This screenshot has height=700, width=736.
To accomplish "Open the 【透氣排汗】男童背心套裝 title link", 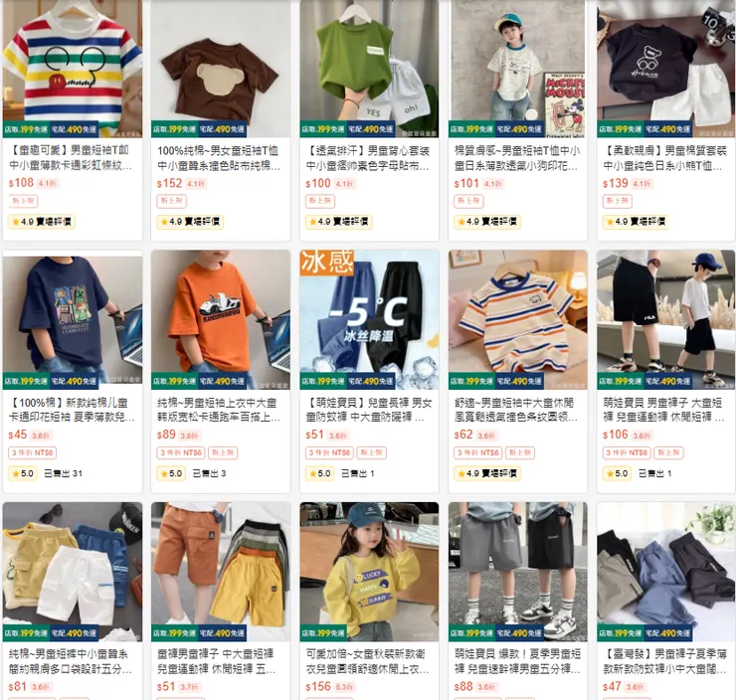I will [368, 158].
